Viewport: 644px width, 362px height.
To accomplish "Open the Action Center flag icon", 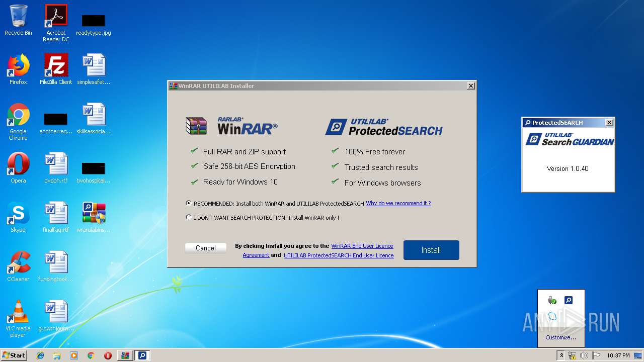I will (x=596, y=355).
